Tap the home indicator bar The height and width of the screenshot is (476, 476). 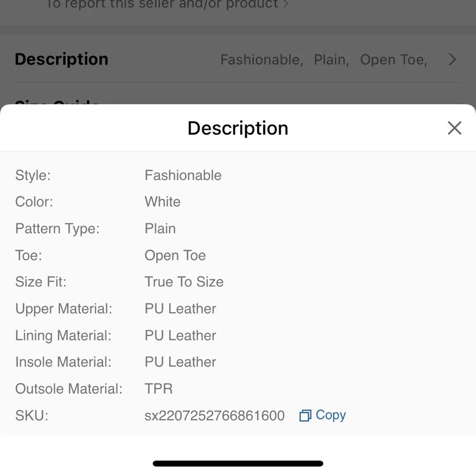click(x=238, y=464)
